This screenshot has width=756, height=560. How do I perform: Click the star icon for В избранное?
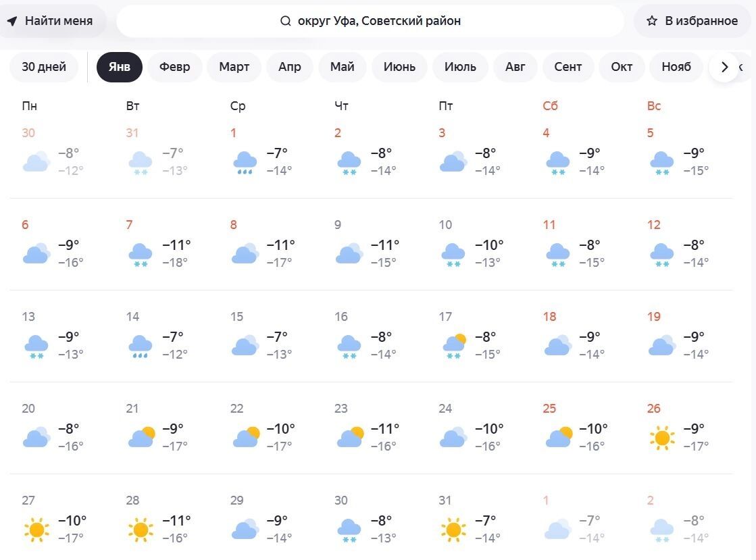[x=652, y=21]
